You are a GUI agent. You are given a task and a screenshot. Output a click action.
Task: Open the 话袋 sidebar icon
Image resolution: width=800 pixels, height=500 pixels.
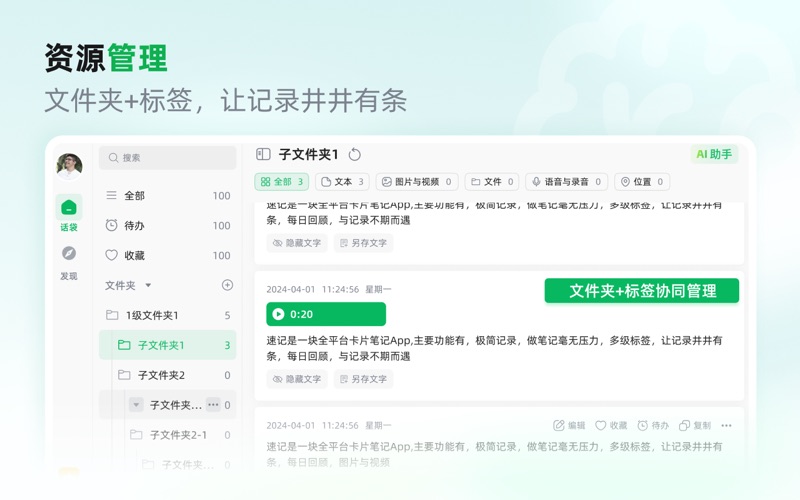coord(68,208)
